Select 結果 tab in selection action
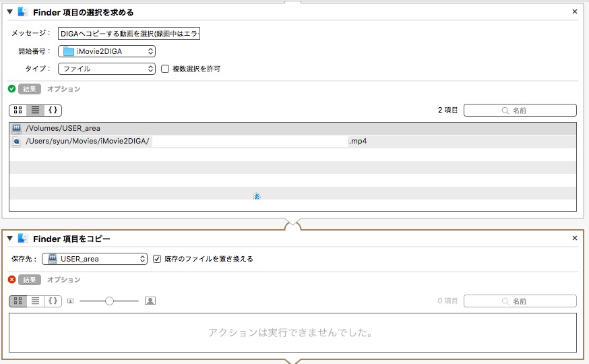Screen dimensions: 589x364 click(x=29, y=89)
